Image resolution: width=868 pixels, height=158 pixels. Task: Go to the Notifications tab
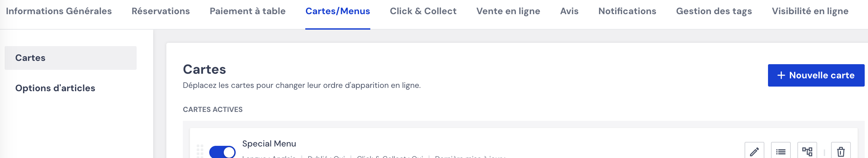[x=627, y=11]
